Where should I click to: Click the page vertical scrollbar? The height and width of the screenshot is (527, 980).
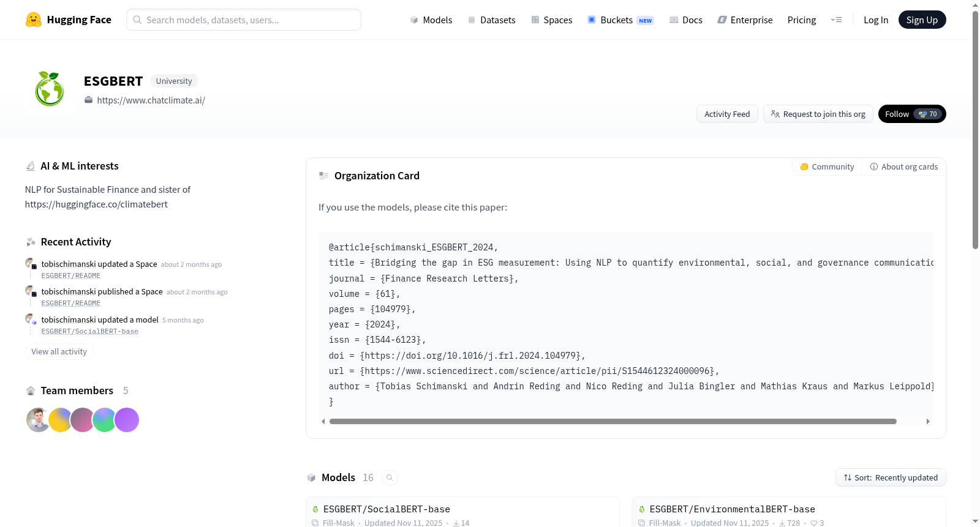pos(975,129)
